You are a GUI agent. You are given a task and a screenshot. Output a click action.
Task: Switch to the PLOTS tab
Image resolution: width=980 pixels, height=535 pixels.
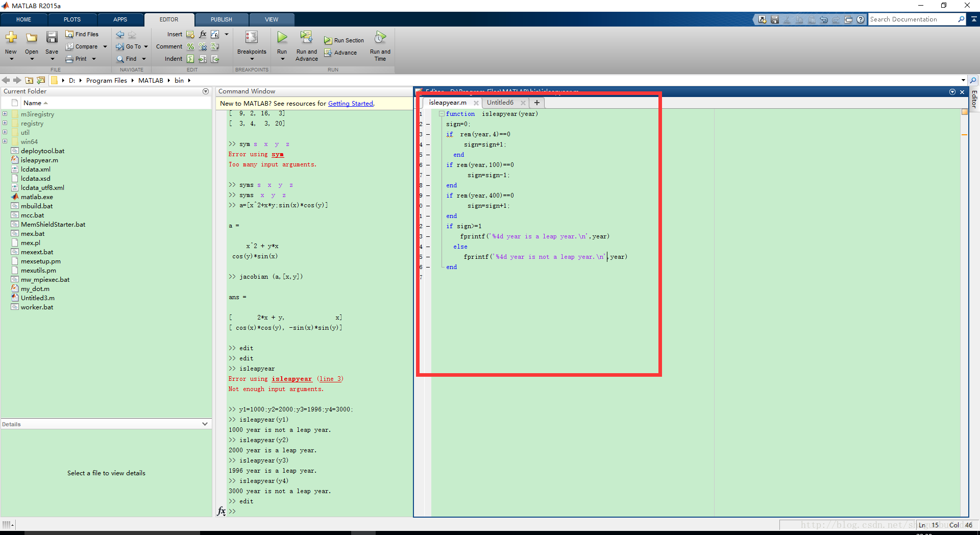(72, 19)
